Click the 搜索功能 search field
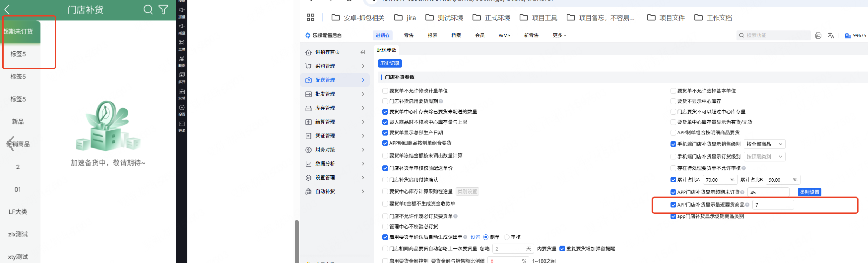This screenshot has height=263, width=868. coord(773,35)
